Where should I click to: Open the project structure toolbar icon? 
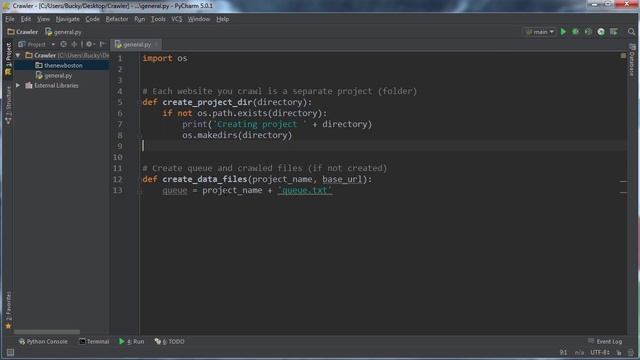pos(613,31)
